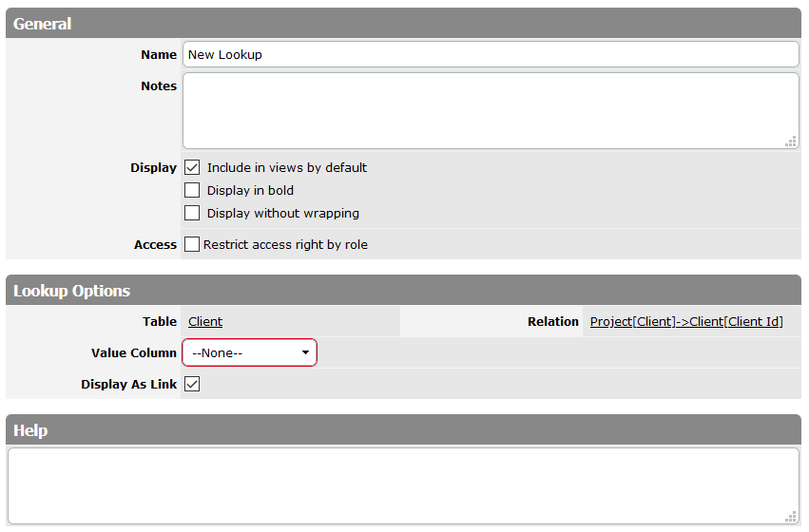The image size is (809, 532).
Task: Click inside the Help text area
Action: pos(403,485)
